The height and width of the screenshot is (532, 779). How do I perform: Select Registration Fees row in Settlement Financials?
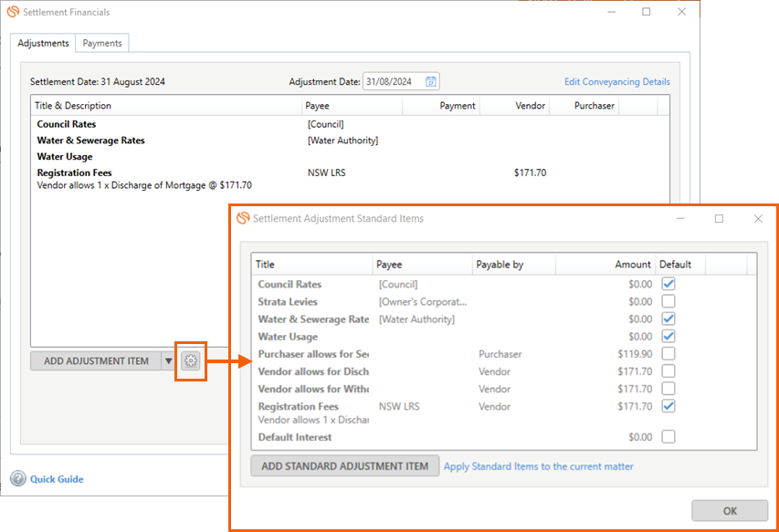(x=350, y=179)
